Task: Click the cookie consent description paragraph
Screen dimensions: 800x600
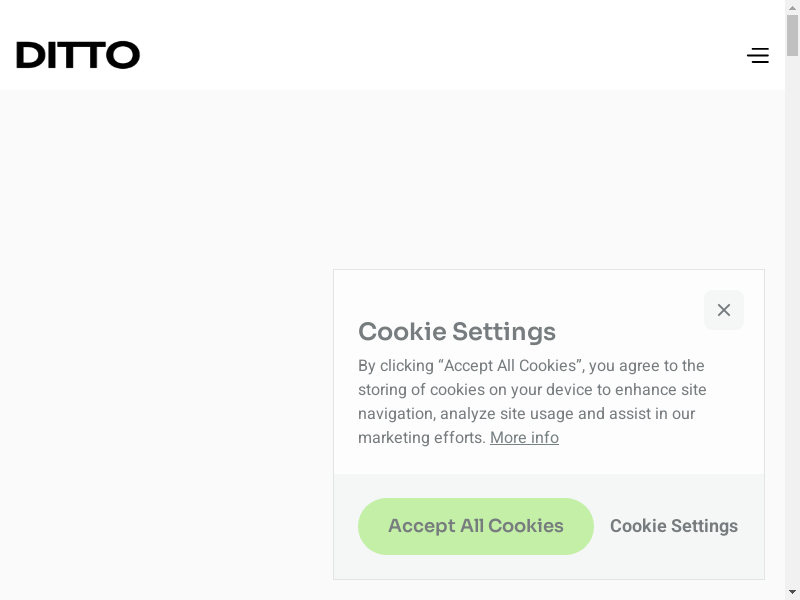Action: tap(532, 402)
